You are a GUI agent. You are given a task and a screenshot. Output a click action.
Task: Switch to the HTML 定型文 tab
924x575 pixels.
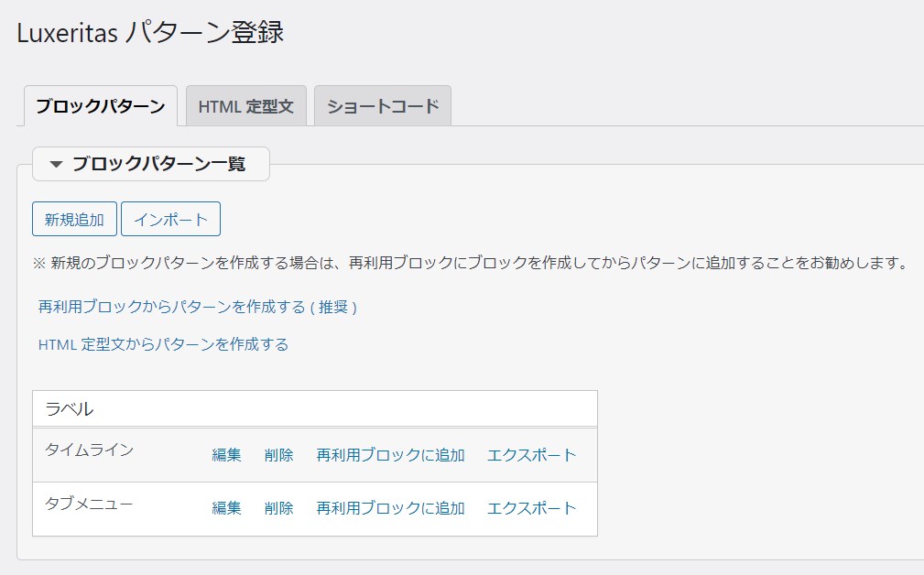pos(245,105)
